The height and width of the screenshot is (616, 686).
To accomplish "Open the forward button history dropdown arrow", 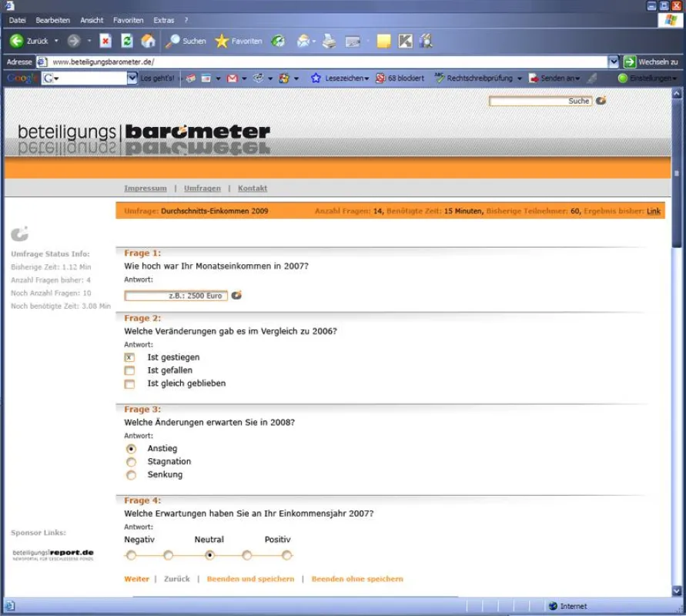I will (x=89, y=41).
